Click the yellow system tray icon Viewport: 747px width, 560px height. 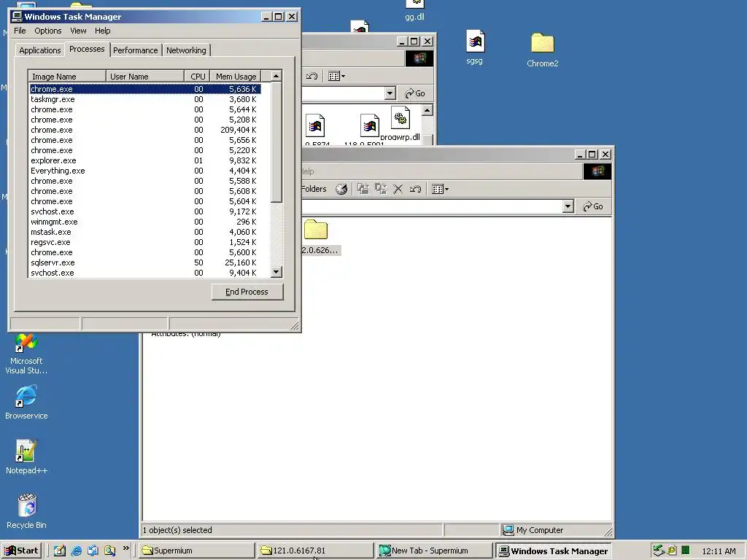point(672,551)
